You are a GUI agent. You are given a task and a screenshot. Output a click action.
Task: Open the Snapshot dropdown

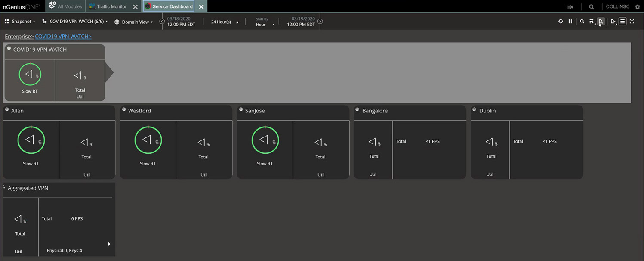coord(20,22)
